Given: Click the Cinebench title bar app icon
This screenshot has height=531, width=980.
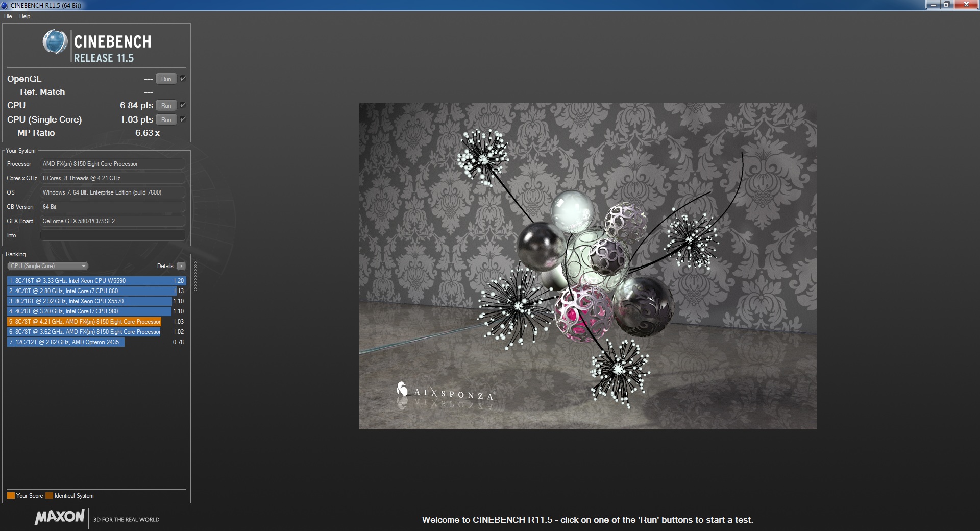Looking at the screenshot, I should click(4, 5).
